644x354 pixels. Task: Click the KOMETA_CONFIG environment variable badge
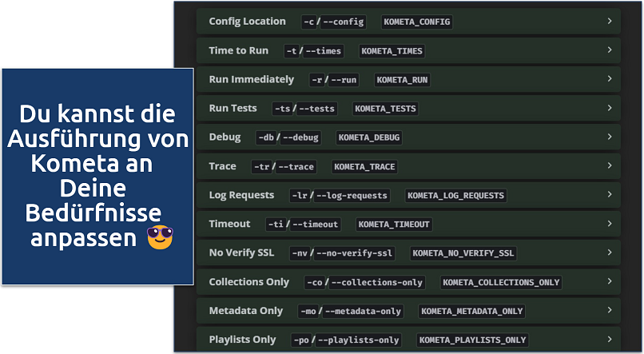(x=417, y=22)
